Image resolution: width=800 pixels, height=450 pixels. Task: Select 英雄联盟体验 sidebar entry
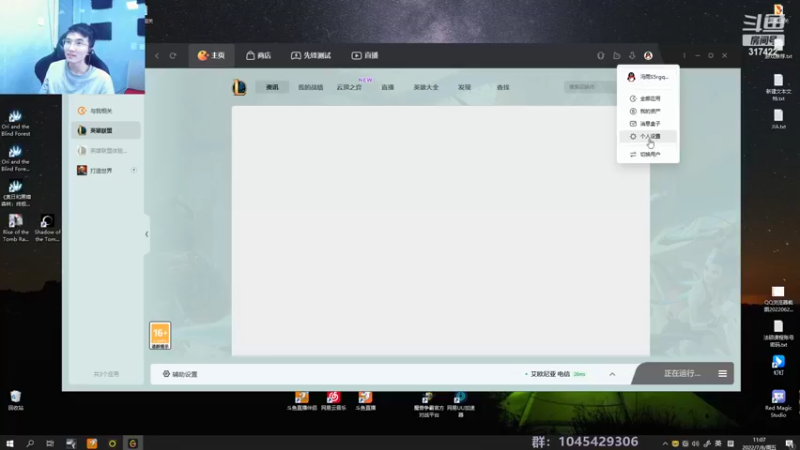pyautogui.click(x=106, y=151)
